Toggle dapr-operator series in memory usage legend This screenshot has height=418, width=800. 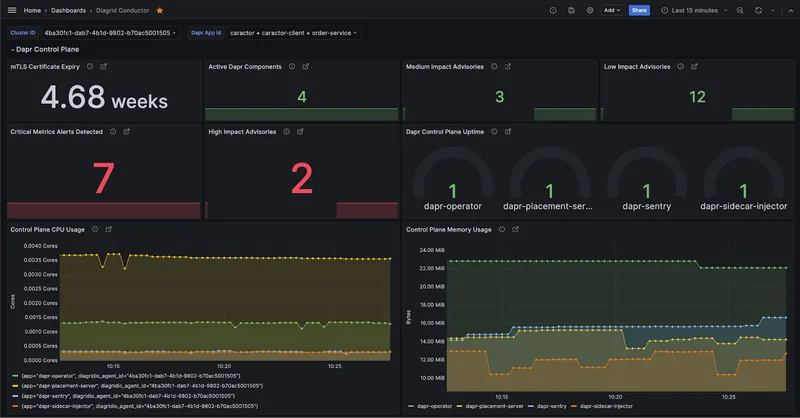pyautogui.click(x=437, y=408)
